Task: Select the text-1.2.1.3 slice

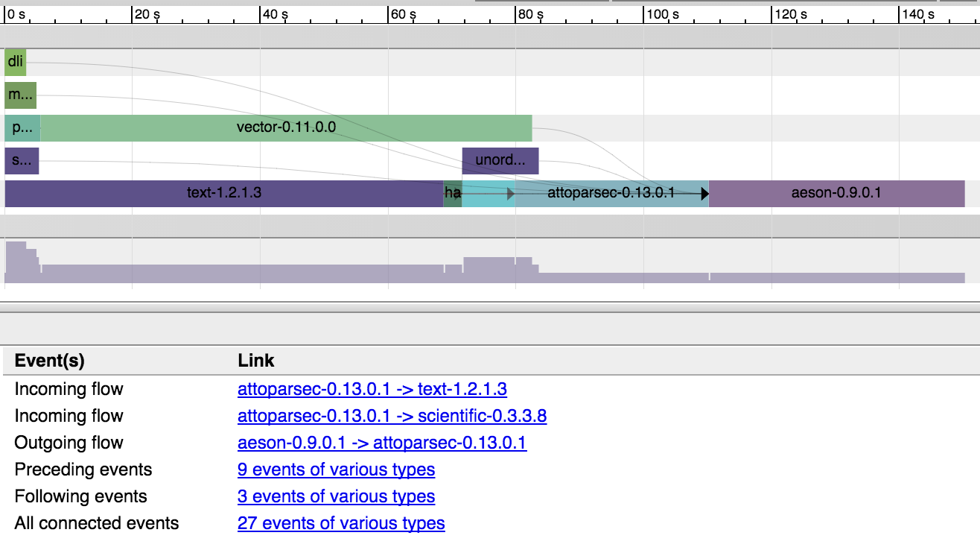Action: [x=224, y=194]
